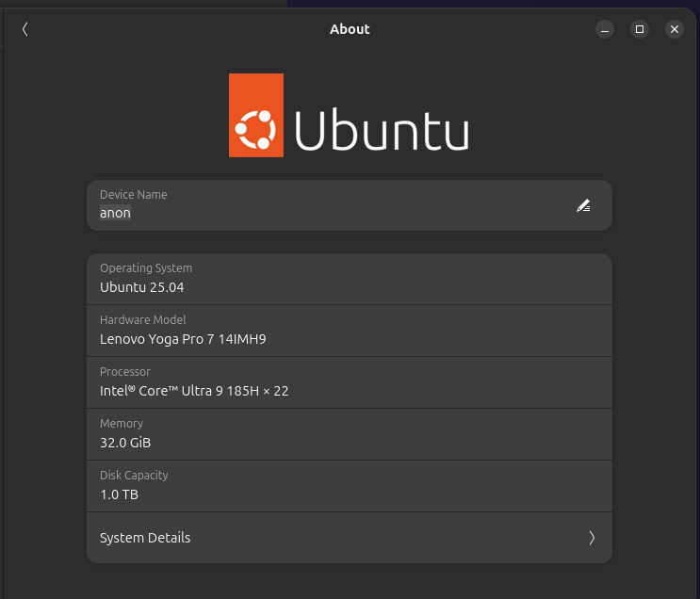Click the Ubuntu logo image

350,115
